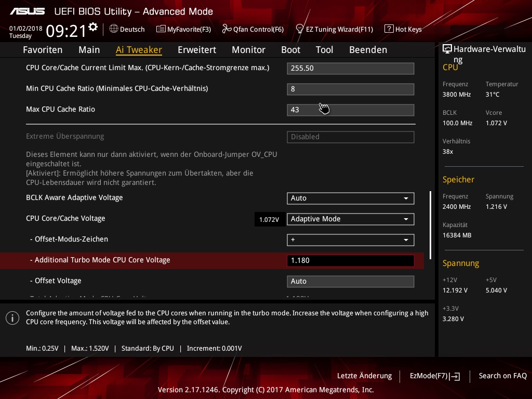This screenshot has width=532, height=399.
Task: Click the settings list scrollbar
Action: (x=430, y=225)
